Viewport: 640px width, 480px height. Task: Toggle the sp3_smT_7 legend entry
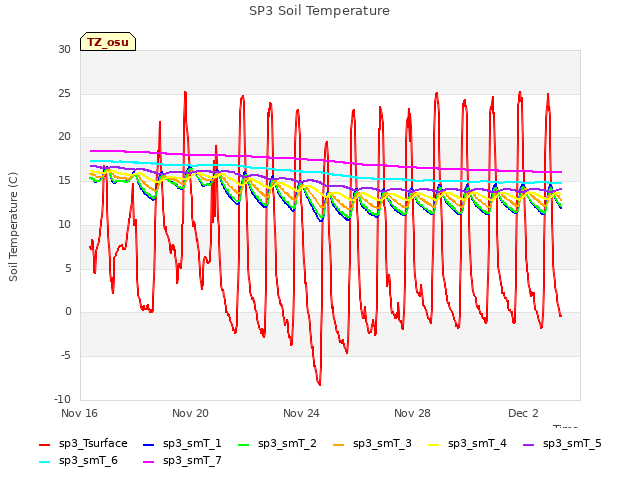[x=182, y=461]
